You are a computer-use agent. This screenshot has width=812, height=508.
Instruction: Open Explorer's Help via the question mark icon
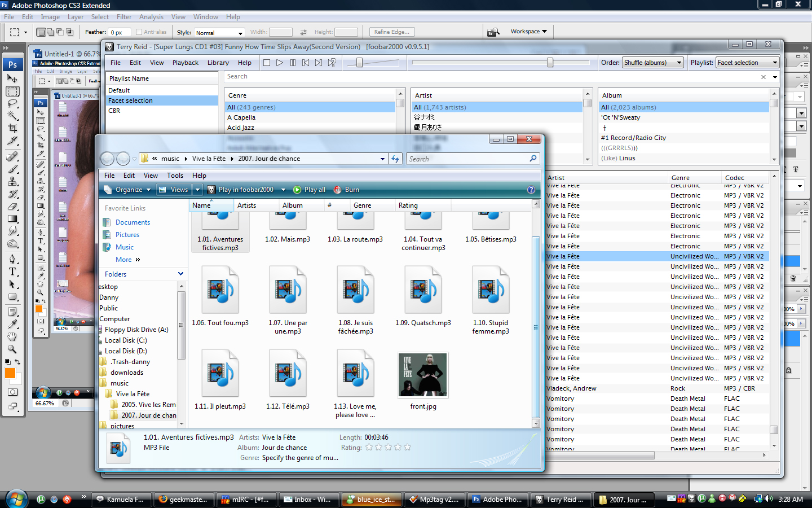(531, 190)
